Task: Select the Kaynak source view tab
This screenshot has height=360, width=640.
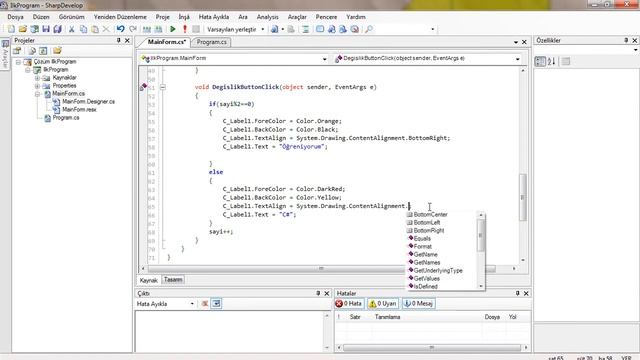Action: click(x=149, y=280)
